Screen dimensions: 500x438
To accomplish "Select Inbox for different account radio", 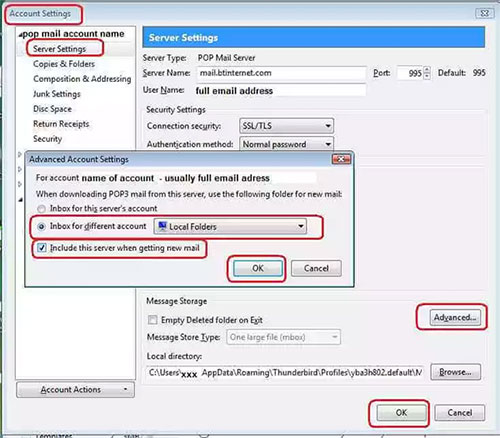I will (x=41, y=227).
